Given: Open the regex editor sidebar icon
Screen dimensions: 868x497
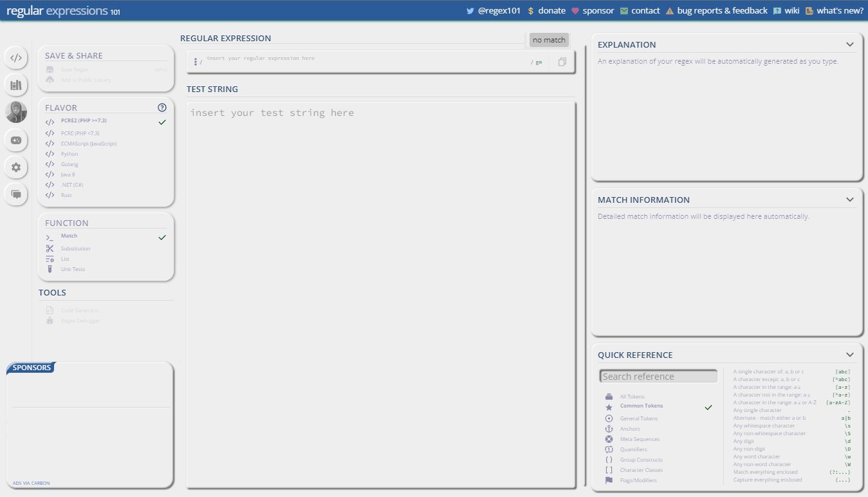Looking at the screenshot, I should (x=16, y=57).
